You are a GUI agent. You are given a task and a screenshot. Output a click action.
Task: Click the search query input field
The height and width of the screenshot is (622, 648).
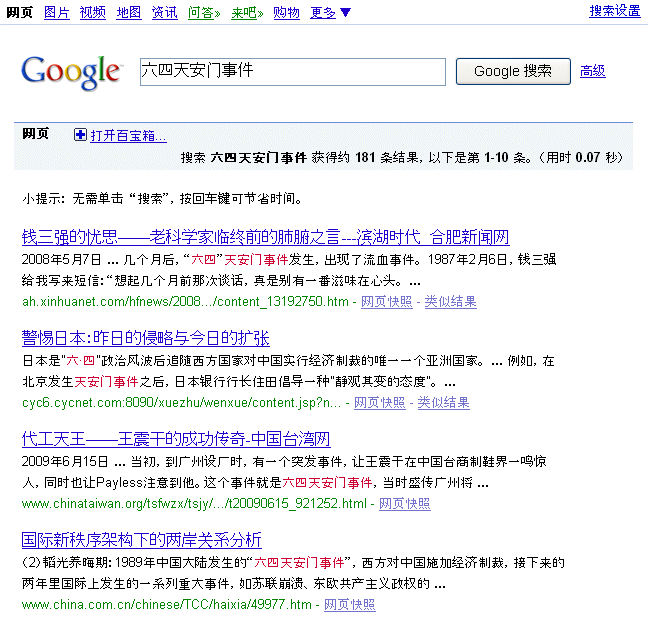293,72
